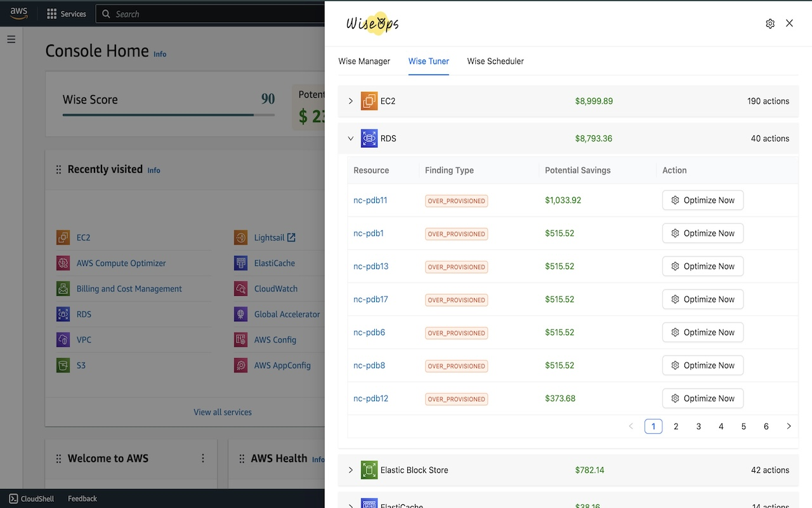The image size is (812, 508).
Task: Open VPC icon in Recently visited
Action: 63,340
